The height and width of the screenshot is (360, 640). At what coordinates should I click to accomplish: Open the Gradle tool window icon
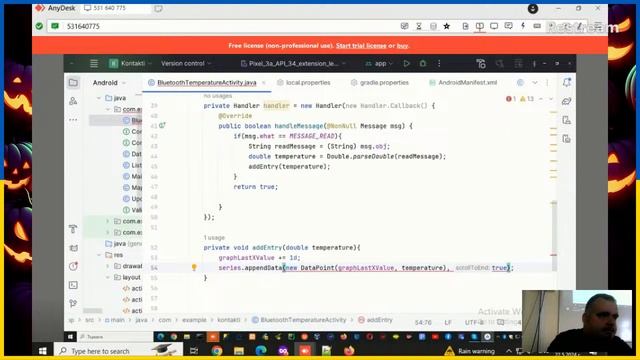coord(567,101)
